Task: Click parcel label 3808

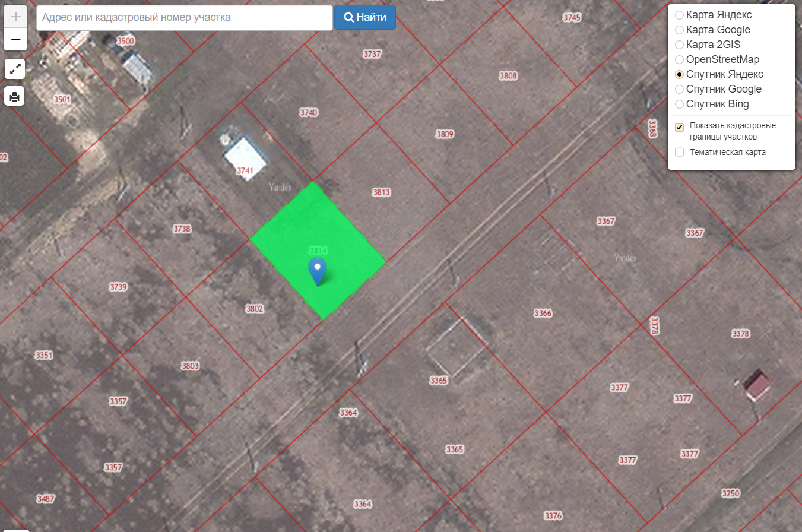Action: coord(508,76)
